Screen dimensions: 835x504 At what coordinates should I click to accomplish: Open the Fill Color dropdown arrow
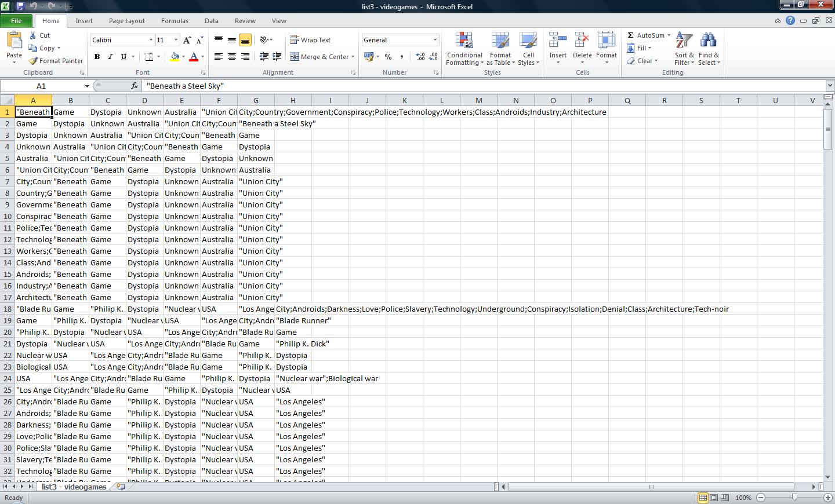pyautogui.click(x=183, y=57)
